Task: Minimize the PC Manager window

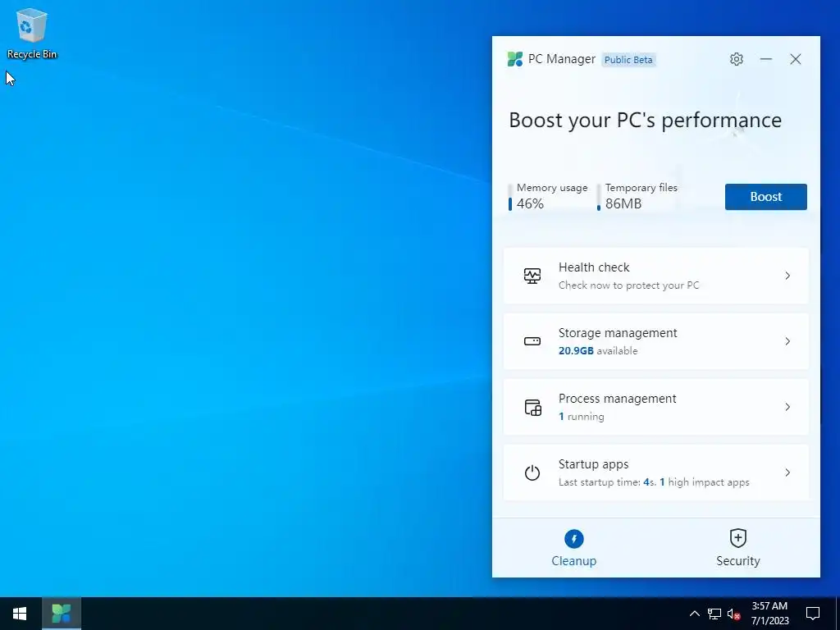Action: tap(766, 59)
